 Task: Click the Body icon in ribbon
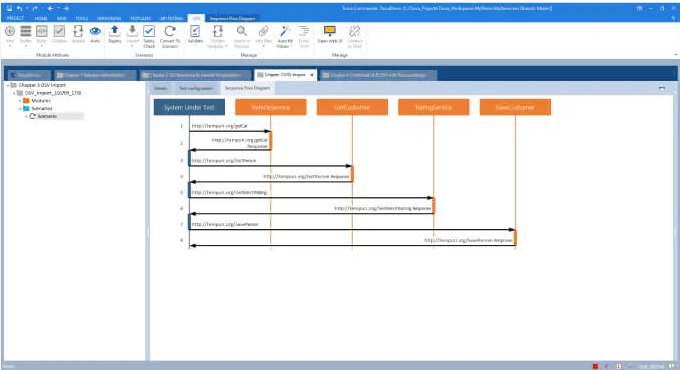(42, 31)
